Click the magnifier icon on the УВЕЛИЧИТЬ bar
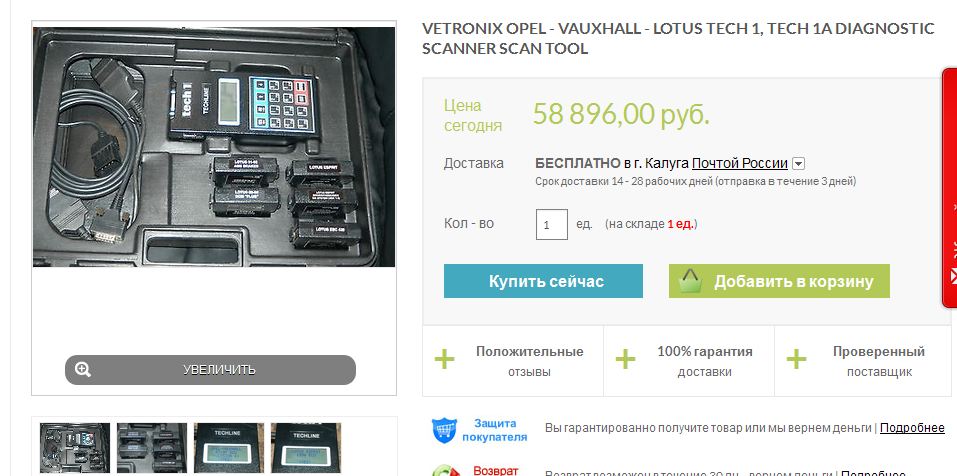957x476 pixels. (x=83, y=369)
